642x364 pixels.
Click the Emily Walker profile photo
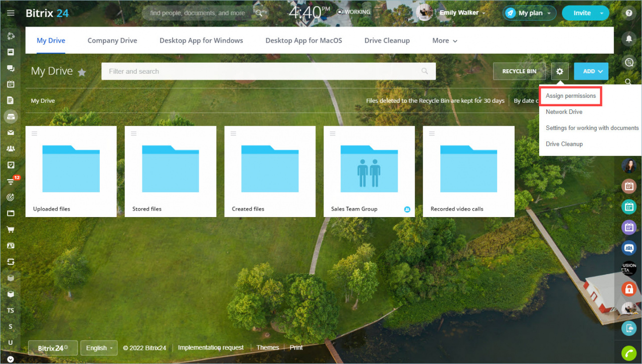(x=424, y=13)
